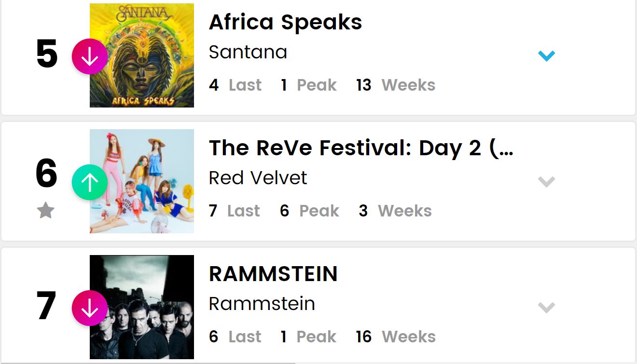This screenshot has width=637, height=364.
Task: Click the 6 Peak stat for Red Velvet
Action: [309, 211]
